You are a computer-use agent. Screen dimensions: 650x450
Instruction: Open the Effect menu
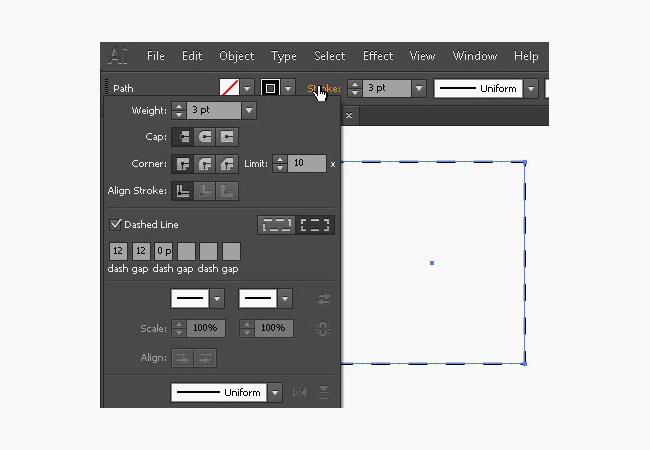coord(378,56)
